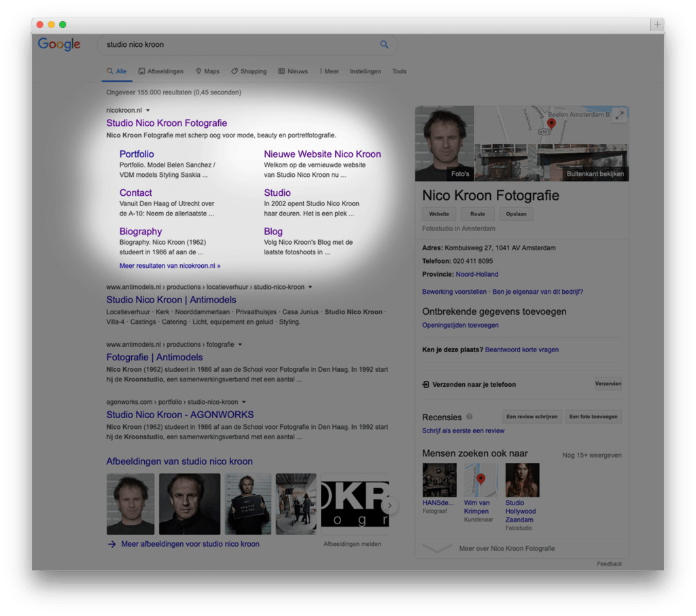
Task: Open the Meer menu
Action: point(329,71)
